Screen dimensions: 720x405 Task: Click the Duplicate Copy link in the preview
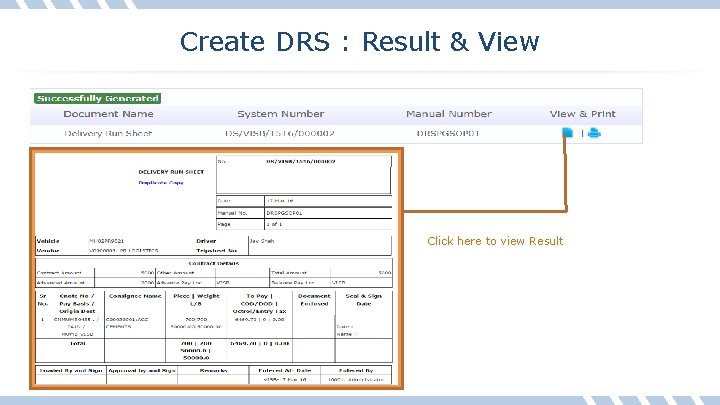[161, 182]
